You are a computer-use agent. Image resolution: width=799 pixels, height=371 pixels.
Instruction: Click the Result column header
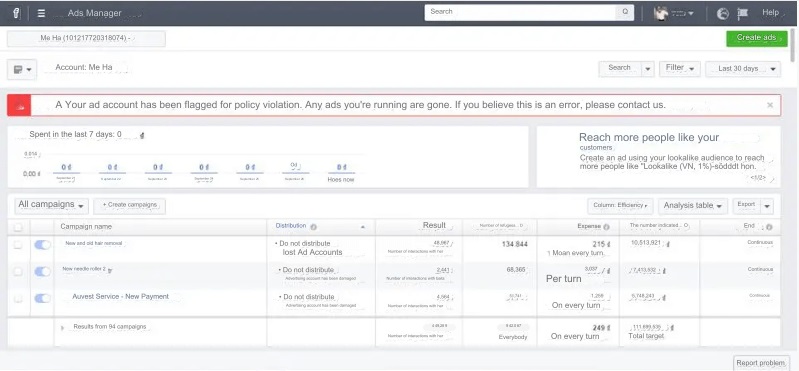(434, 226)
